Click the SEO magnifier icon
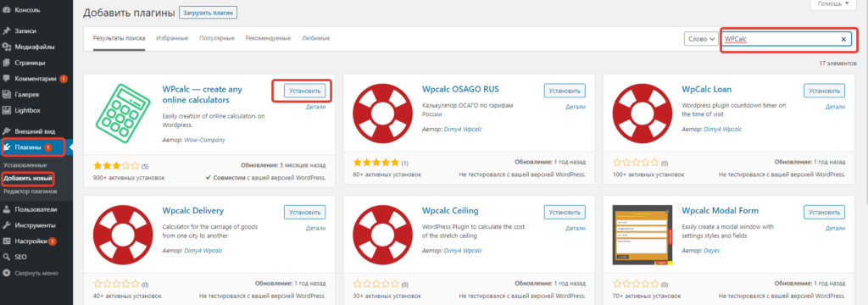The image size is (868, 305). 7,257
